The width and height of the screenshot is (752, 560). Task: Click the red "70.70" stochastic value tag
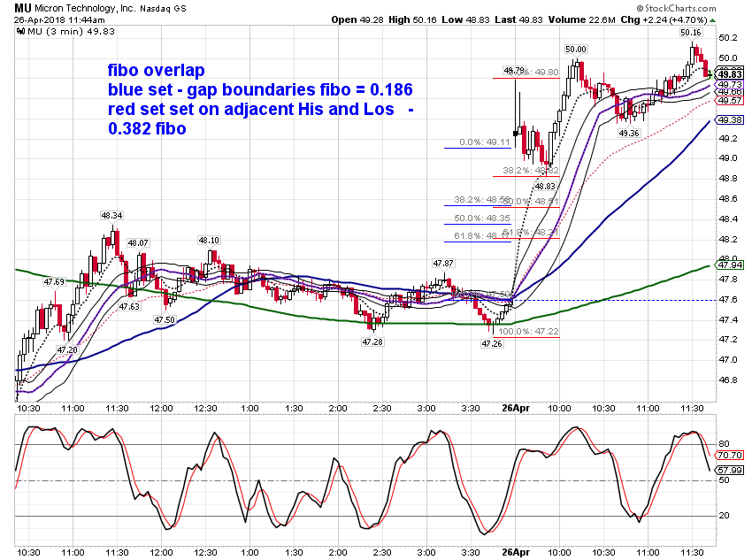(x=731, y=455)
